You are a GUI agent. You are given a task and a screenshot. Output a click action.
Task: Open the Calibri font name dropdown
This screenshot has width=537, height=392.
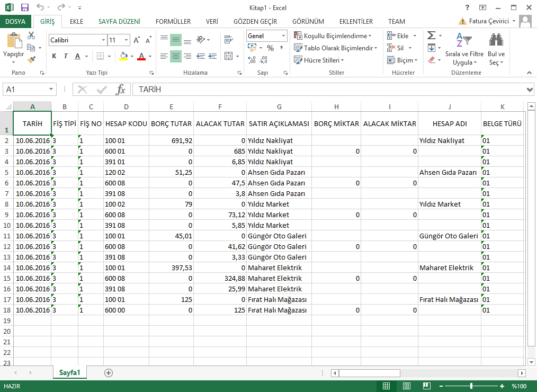click(x=103, y=40)
